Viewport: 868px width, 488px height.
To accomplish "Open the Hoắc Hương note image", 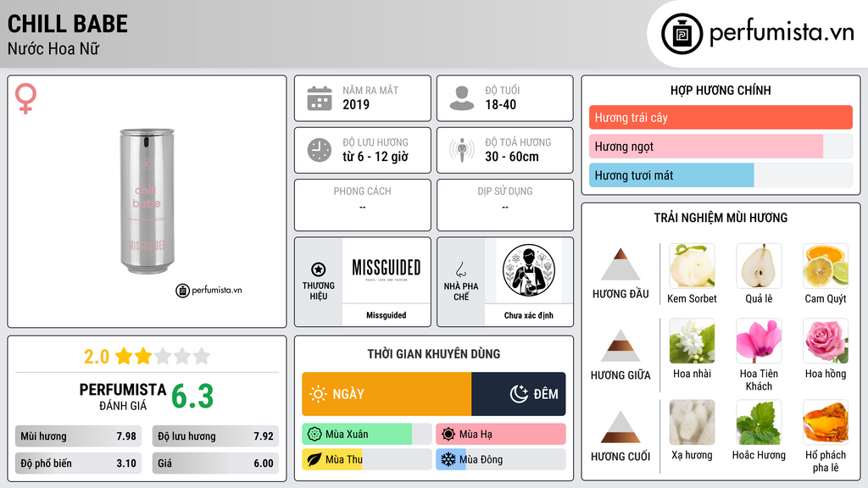I will 759,422.
